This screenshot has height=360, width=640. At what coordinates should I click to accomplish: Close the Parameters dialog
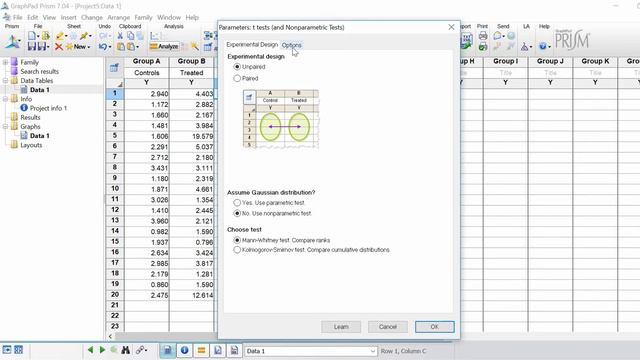pyautogui.click(x=451, y=27)
